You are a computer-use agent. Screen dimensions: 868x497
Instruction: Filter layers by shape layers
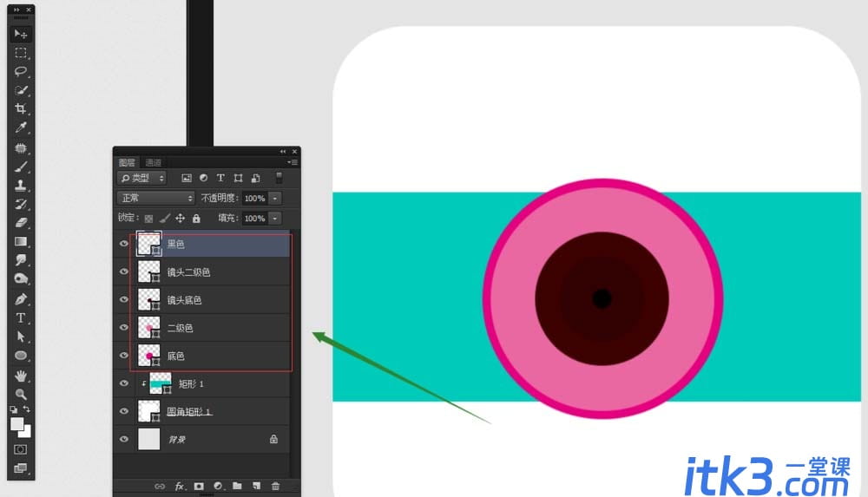pyautogui.click(x=238, y=178)
